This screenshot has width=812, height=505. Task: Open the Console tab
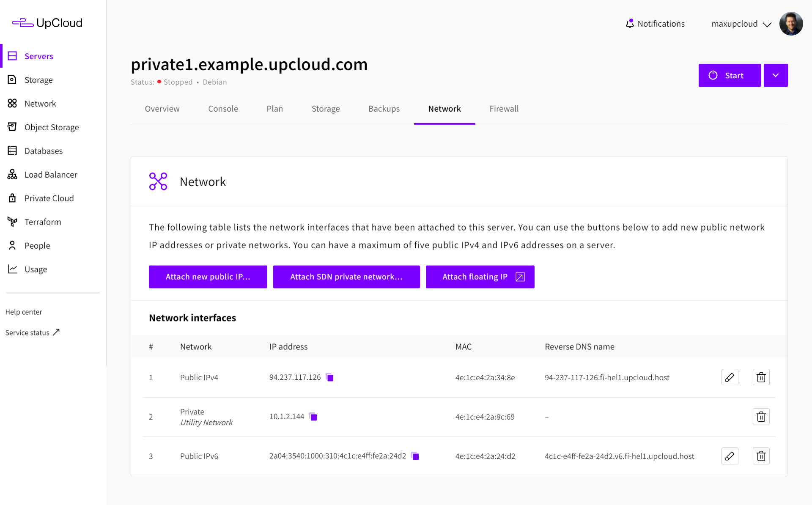(x=223, y=109)
